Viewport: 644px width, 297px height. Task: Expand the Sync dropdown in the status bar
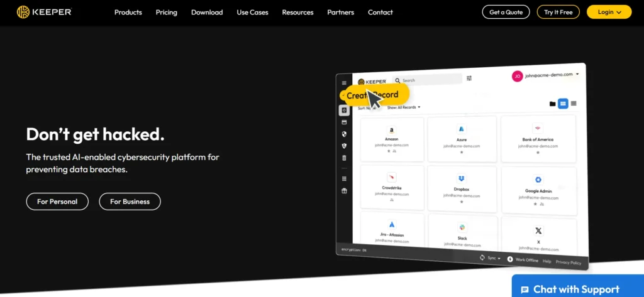click(x=494, y=258)
